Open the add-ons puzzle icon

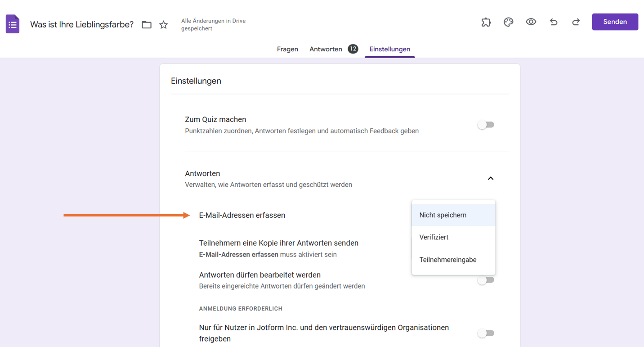point(486,22)
